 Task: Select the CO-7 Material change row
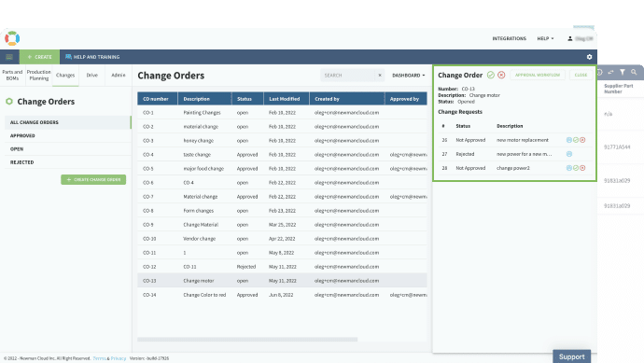click(282, 197)
